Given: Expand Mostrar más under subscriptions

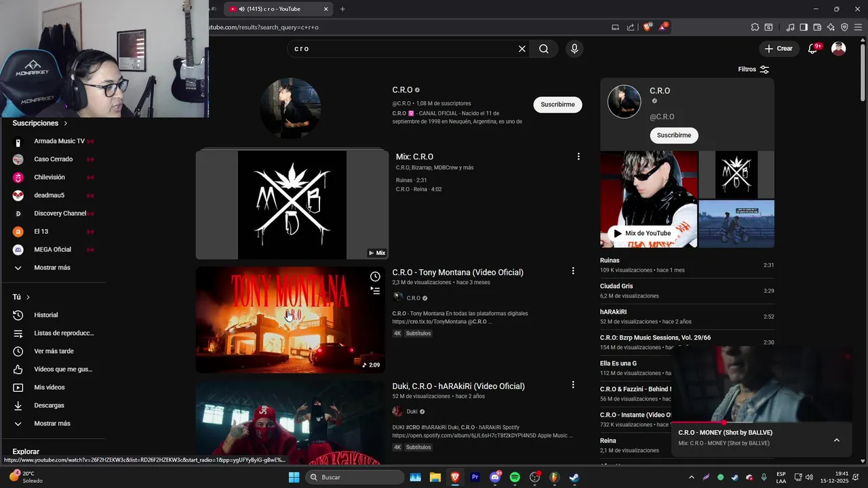Looking at the screenshot, I should 53,268.
